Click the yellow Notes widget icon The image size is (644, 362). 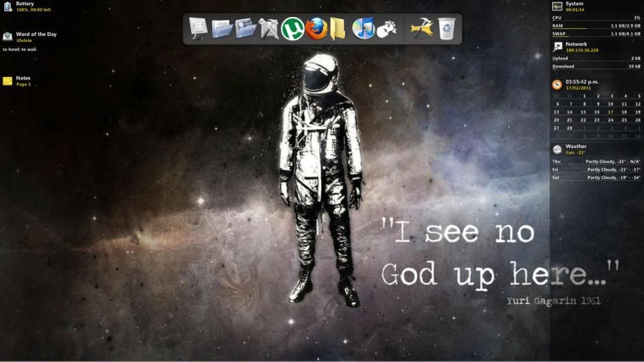click(8, 81)
